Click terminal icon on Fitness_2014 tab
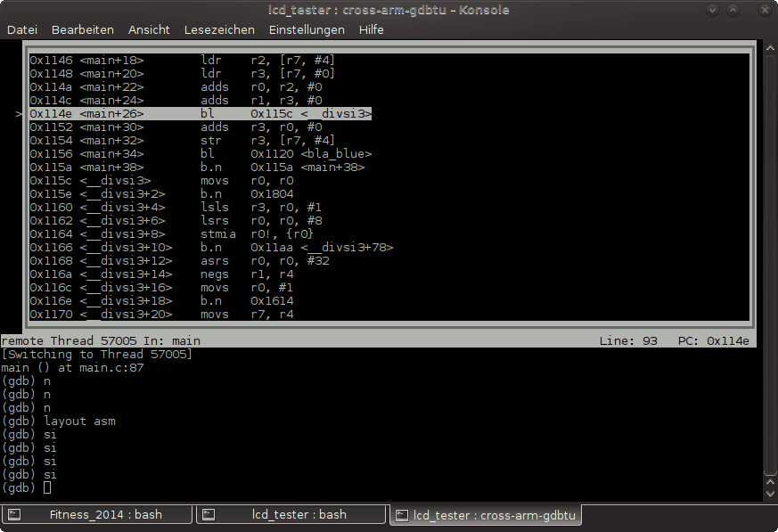The height and width of the screenshot is (532, 778). [x=14, y=515]
